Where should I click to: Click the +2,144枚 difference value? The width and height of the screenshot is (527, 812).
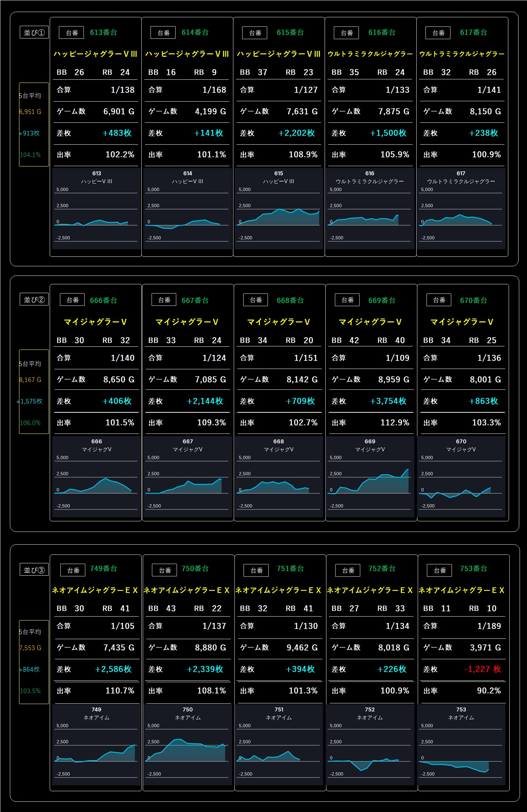click(205, 401)
